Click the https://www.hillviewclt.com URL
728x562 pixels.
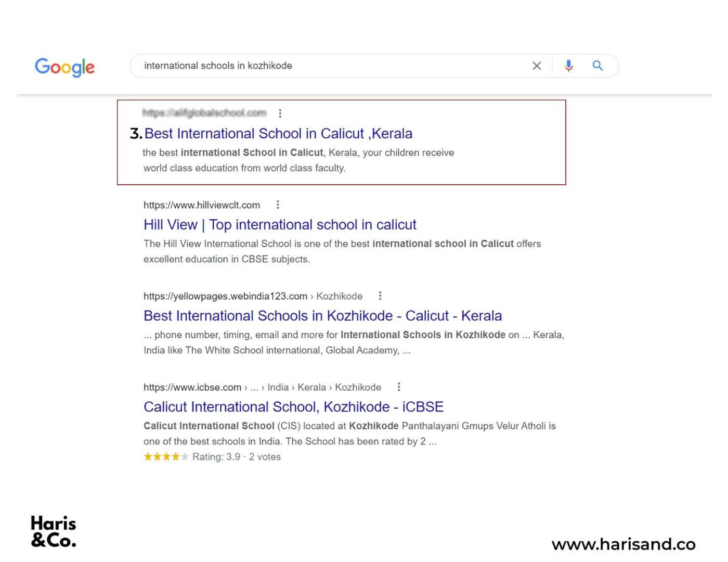(x=202, y=205)
